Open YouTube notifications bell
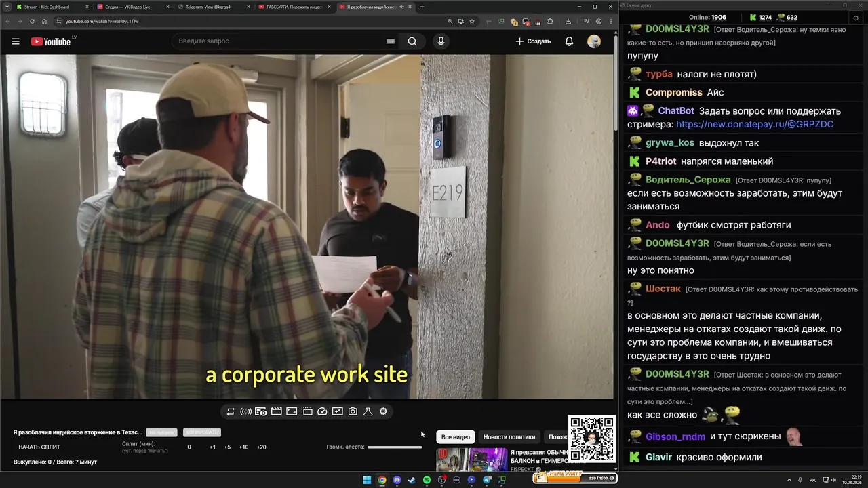Viewport: 868px width, 488px height. pyautogui.click(x=569, y=41)
